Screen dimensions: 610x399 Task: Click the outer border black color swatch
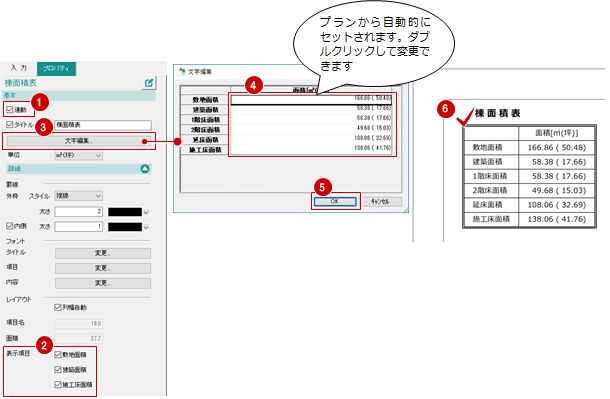click(125, 212)
